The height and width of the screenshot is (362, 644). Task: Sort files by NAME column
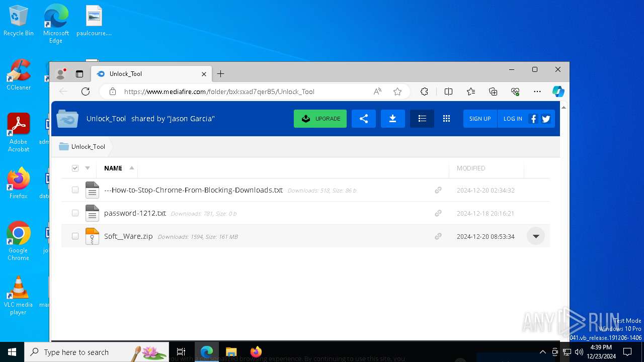click(113, 168)
